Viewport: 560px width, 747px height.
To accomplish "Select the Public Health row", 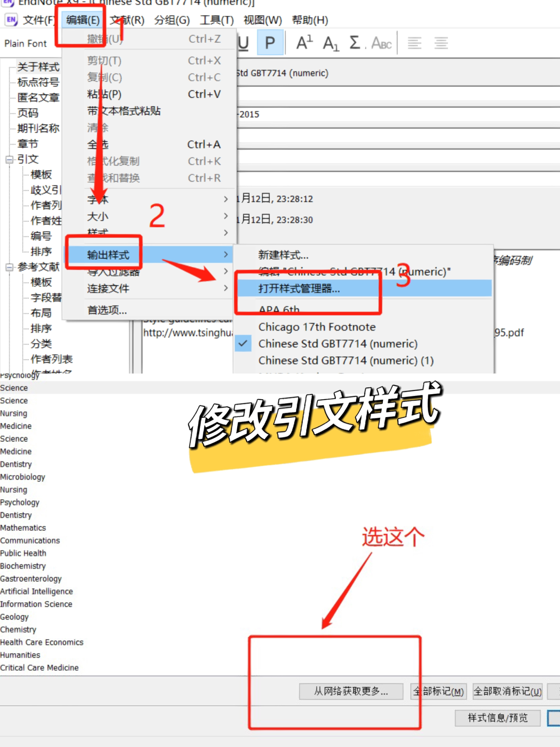I will (23, 553).
